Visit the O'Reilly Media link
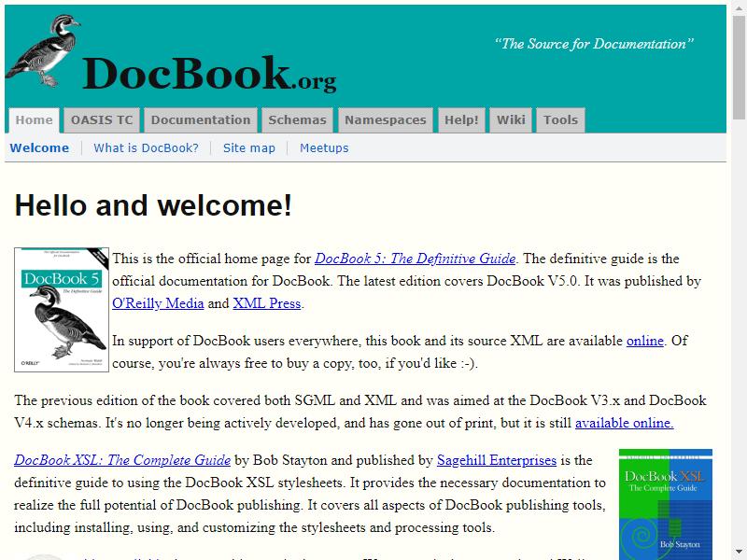The image size is (747, 560). click(x=158, y=303)
